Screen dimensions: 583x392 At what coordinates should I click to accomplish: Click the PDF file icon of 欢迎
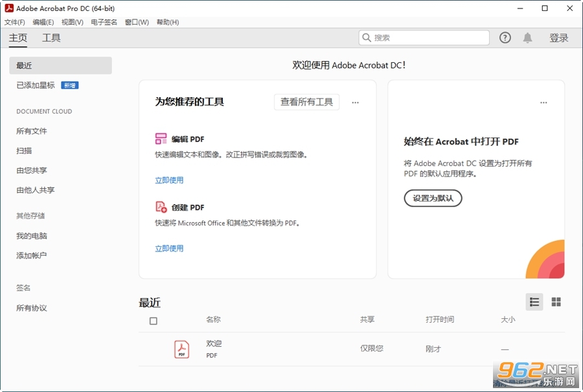(182, 349)
